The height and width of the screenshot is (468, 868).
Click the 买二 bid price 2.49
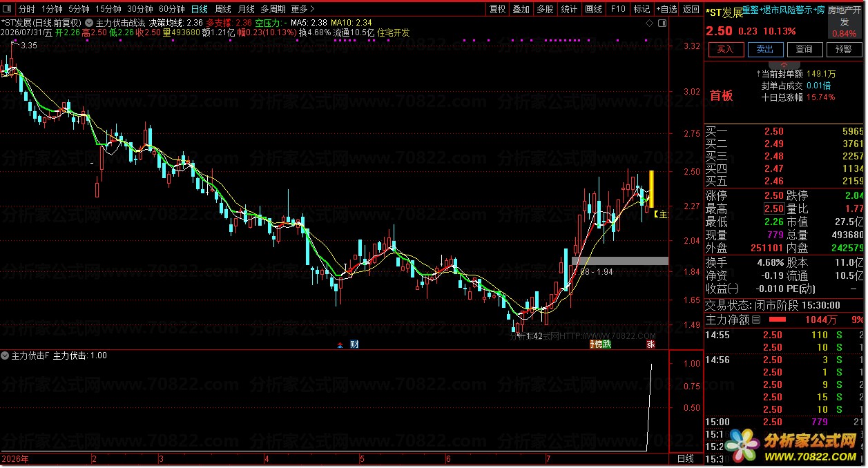click(x=774, y=144)
